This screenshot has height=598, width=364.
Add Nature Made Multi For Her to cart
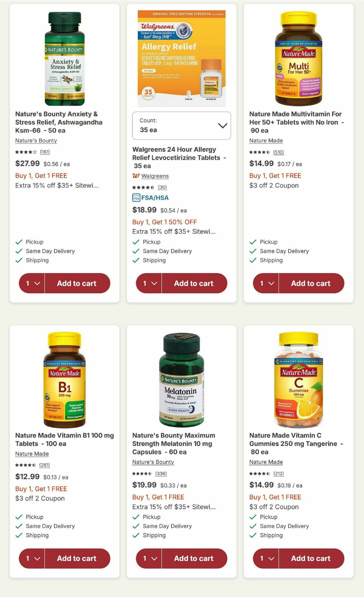coord(311,283)
